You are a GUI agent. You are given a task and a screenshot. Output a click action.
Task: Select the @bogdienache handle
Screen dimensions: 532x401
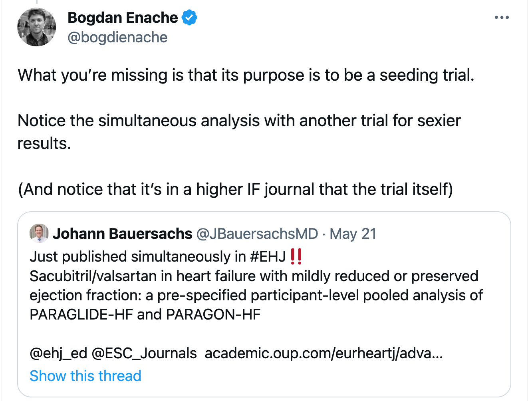(118, 37)
